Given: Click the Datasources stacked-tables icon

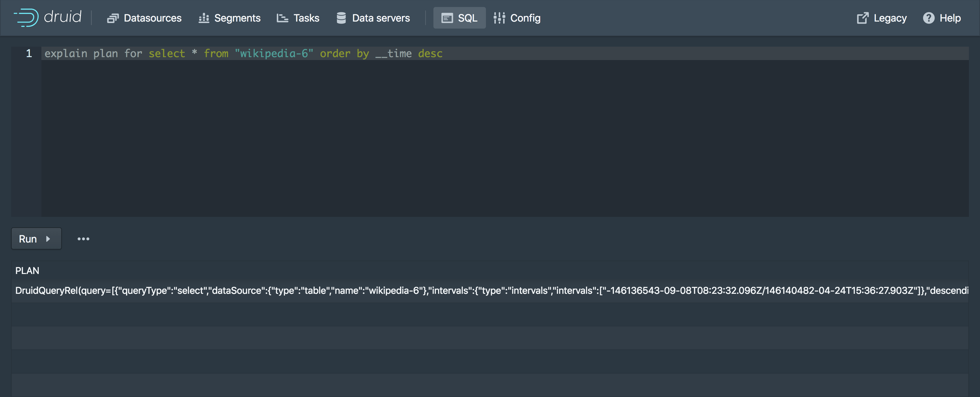Looking at the screenshot, I should click(112, 18).
